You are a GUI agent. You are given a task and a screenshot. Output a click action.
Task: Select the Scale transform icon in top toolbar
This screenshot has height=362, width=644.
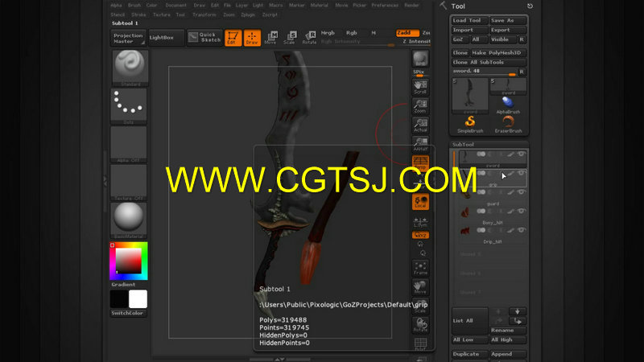pyautogui.click(x=290, y=38)
